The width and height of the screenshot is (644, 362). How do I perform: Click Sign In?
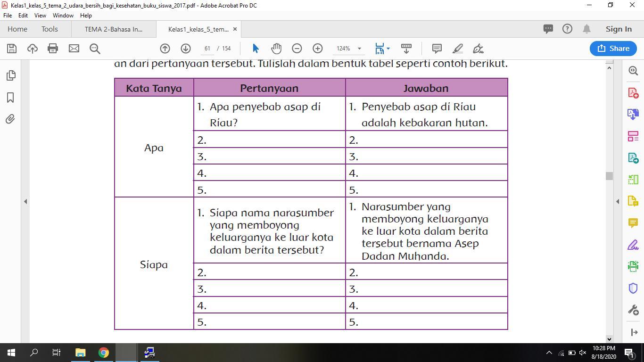click(x=619, y=29)
